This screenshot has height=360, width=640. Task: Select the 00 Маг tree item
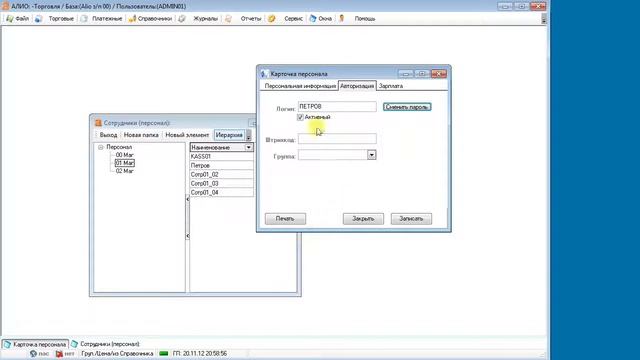click(124, 155)
